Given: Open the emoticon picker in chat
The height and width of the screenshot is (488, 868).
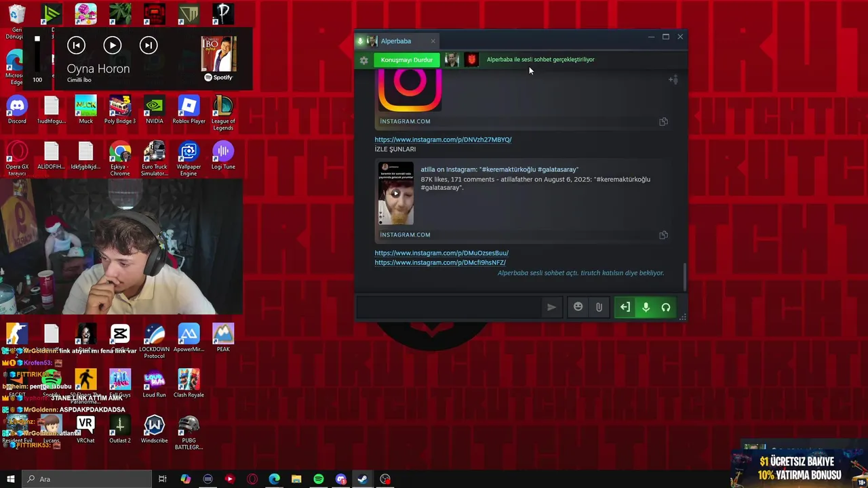Looking at the screenshot, I should click(578, 307).
